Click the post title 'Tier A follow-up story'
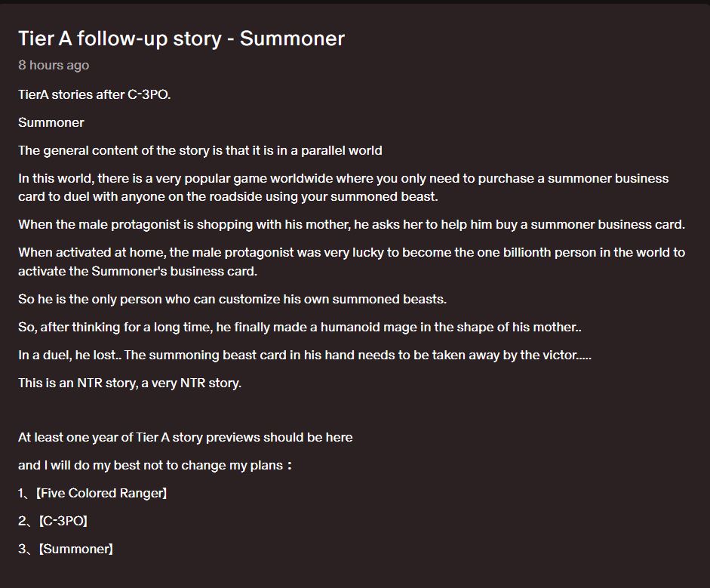The height and width of the screenshot is (588, 710). click(119, 38)
